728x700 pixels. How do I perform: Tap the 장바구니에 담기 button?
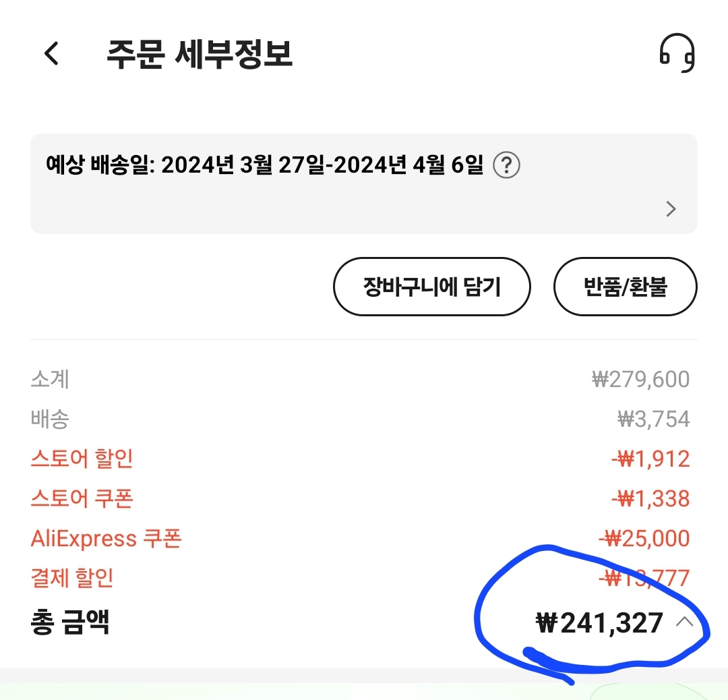tap(431, 287)
